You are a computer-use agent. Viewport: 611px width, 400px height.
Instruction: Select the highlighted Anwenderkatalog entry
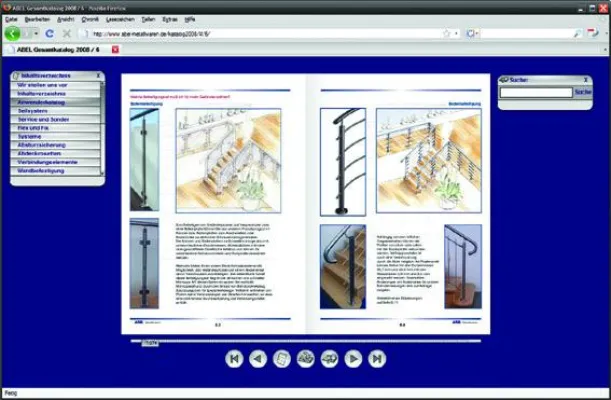click(x=55, y=102)
